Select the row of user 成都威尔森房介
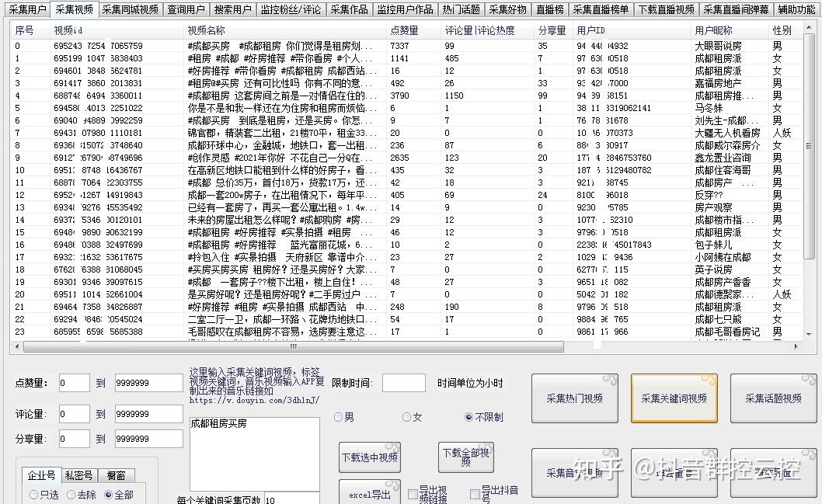The image size is (822, 504). coord(407,145)
